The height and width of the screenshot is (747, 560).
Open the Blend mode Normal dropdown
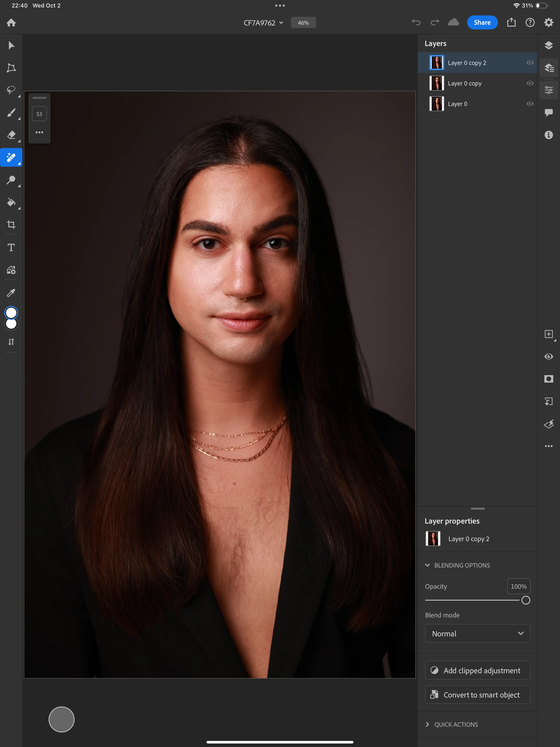(477, 634)
